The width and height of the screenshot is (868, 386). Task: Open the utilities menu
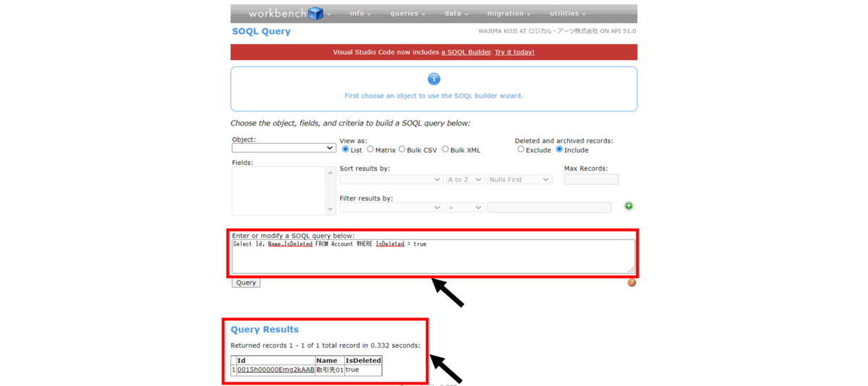coord(567,13)
